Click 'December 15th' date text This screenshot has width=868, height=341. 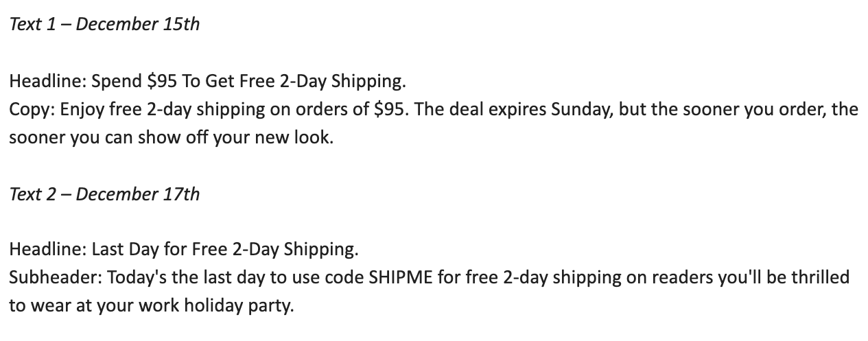[x=138, y=24]
